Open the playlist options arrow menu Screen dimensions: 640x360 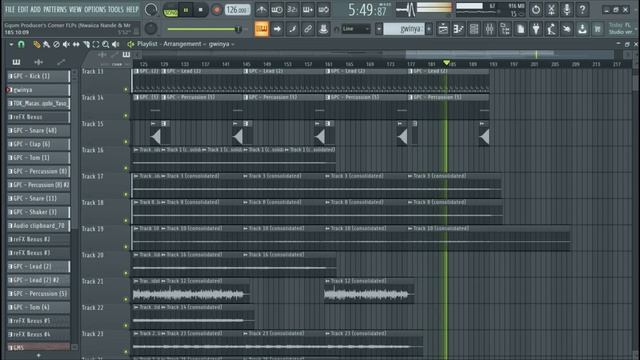(11, 44)
